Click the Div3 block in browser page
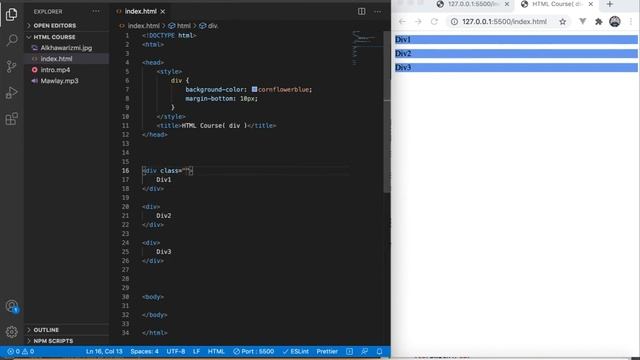 (516, 67)
